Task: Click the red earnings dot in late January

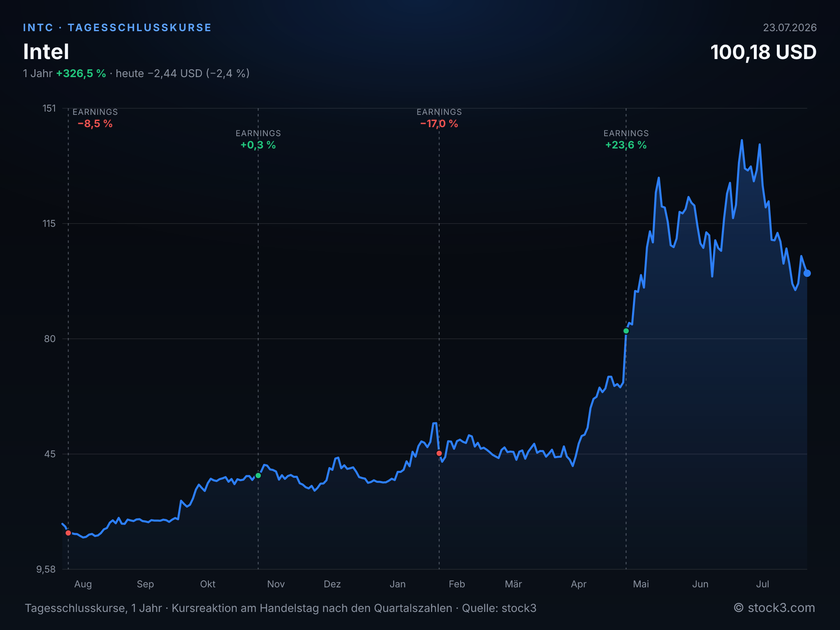Action: coord(439,453)
